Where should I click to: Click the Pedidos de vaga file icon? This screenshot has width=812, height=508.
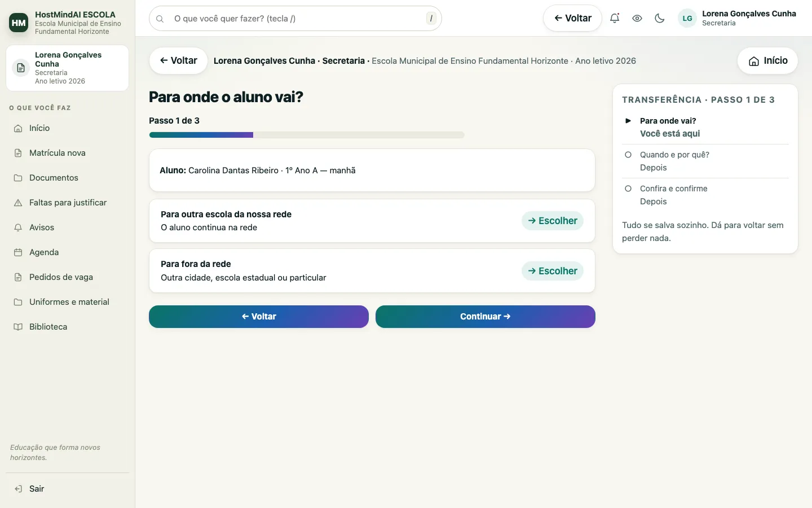pos(18,277)
